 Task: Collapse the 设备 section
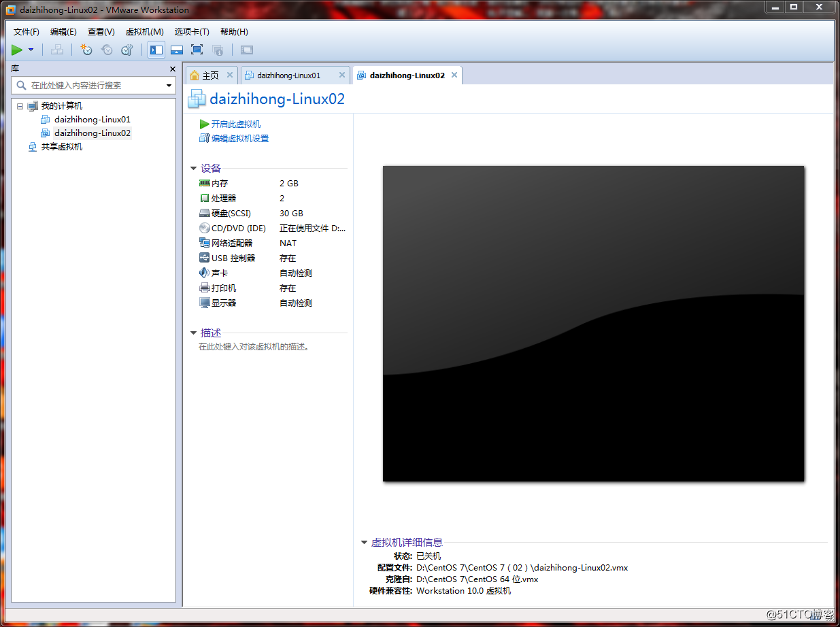[x=194, y=169]
